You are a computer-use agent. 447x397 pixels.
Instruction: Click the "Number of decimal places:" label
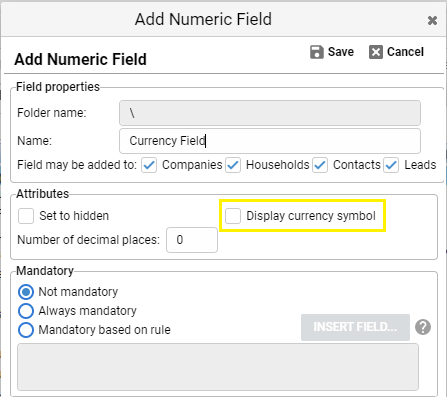click(88, 240)
